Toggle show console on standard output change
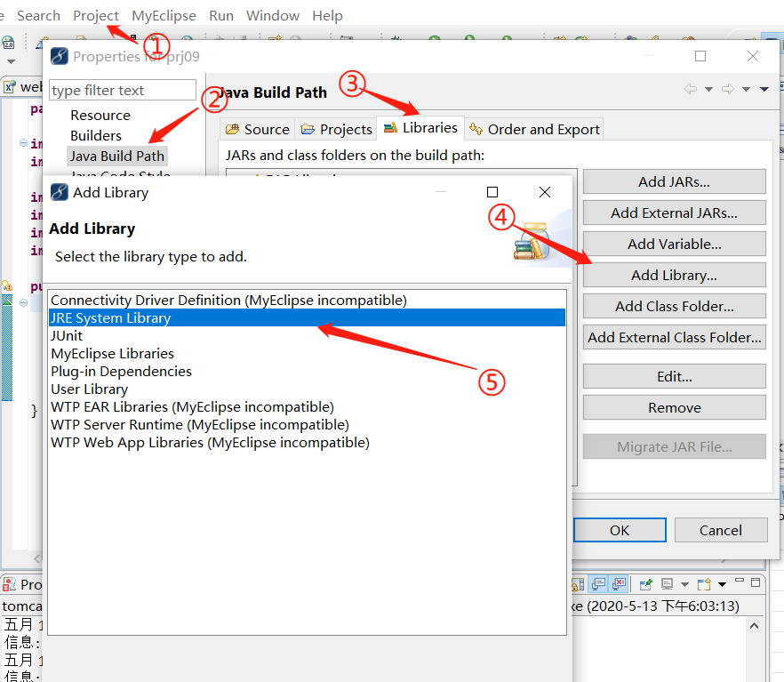The image size is (784, 682). pyautogui.click(x=598, y=583)
